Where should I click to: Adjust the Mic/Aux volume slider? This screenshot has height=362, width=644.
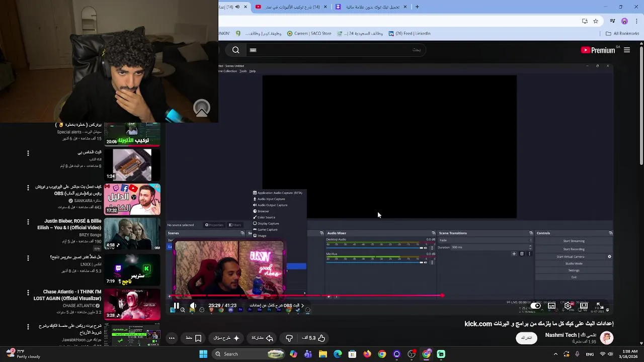click(374, 262)
